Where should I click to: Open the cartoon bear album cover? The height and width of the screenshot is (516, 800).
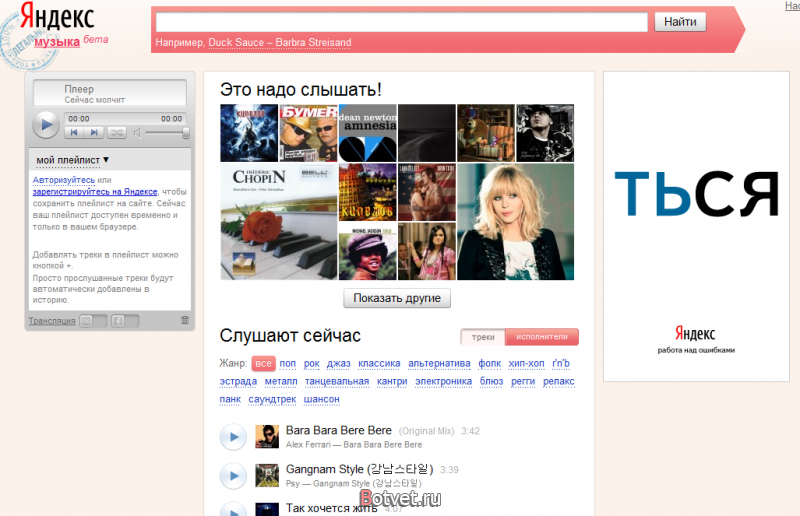coord(486,133)
